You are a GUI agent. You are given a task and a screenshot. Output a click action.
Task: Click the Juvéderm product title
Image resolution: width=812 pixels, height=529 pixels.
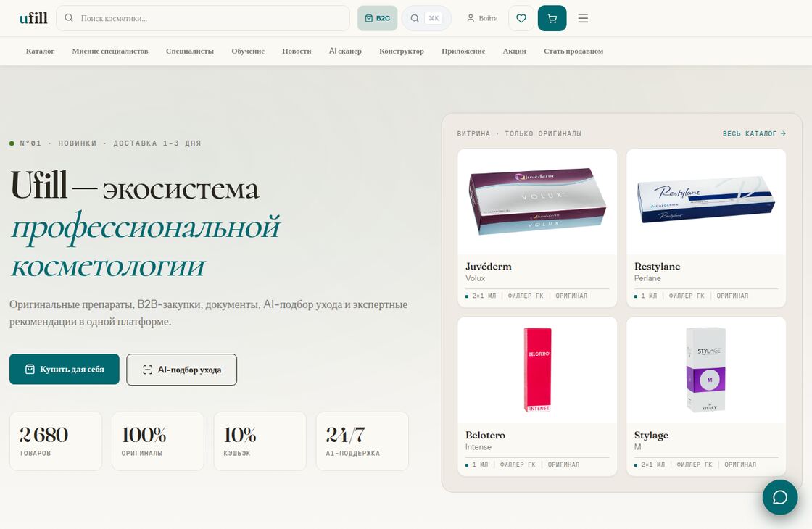[489, 267]
